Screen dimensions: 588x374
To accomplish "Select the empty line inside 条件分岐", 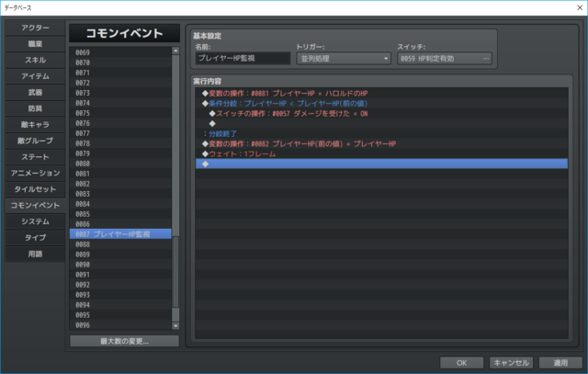I will coord(381,123).
